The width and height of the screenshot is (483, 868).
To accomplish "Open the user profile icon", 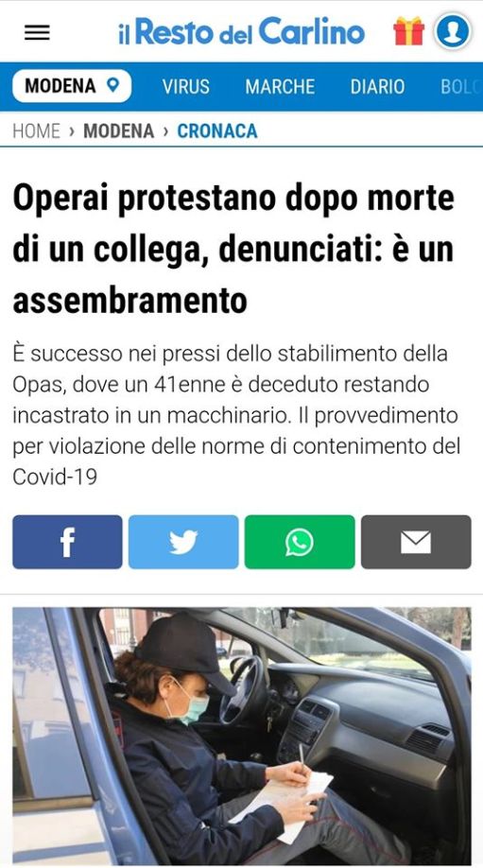I will pos(453,31).
